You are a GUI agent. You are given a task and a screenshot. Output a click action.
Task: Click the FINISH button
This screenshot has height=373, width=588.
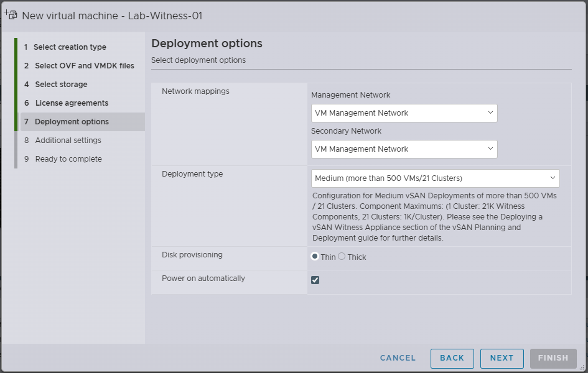point(553,358)
